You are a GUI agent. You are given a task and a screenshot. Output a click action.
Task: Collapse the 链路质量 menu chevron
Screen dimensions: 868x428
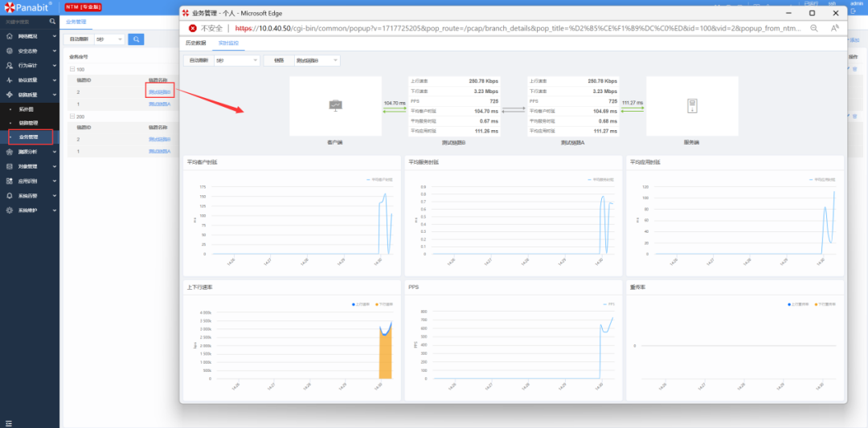pos(55,94)
